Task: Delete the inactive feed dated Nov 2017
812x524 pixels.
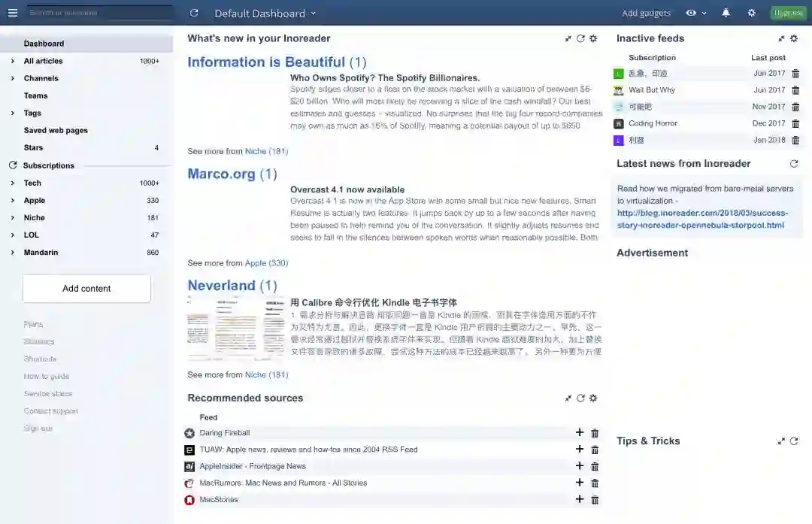Action: pos(795,108)
